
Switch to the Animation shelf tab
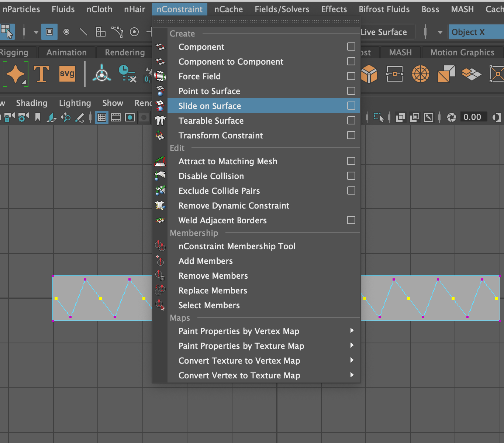(x=67, y=52)
